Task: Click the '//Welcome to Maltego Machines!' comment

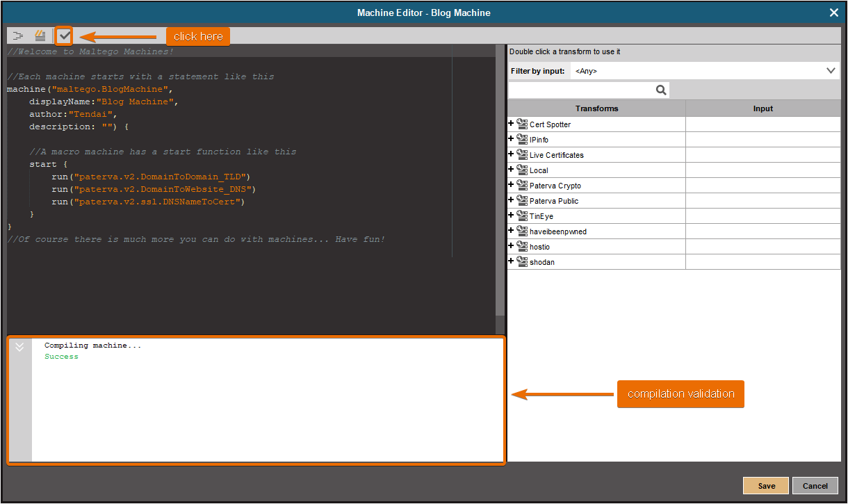Action: 90,51
